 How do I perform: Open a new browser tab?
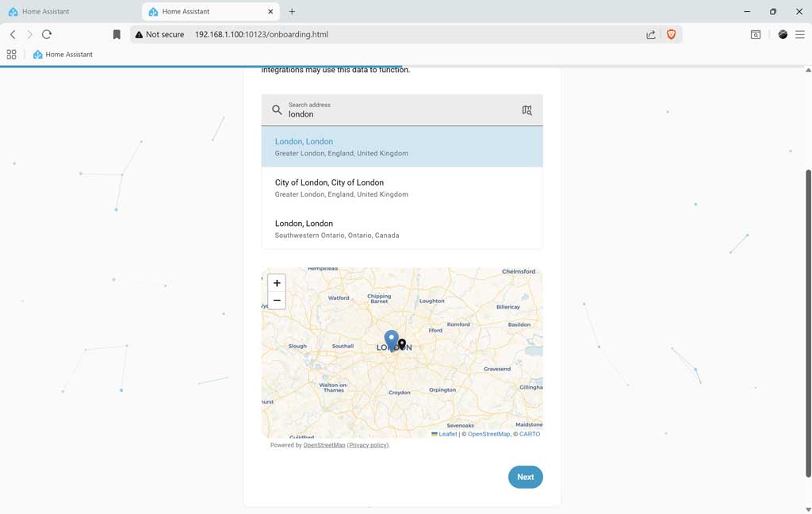point(292,11)
